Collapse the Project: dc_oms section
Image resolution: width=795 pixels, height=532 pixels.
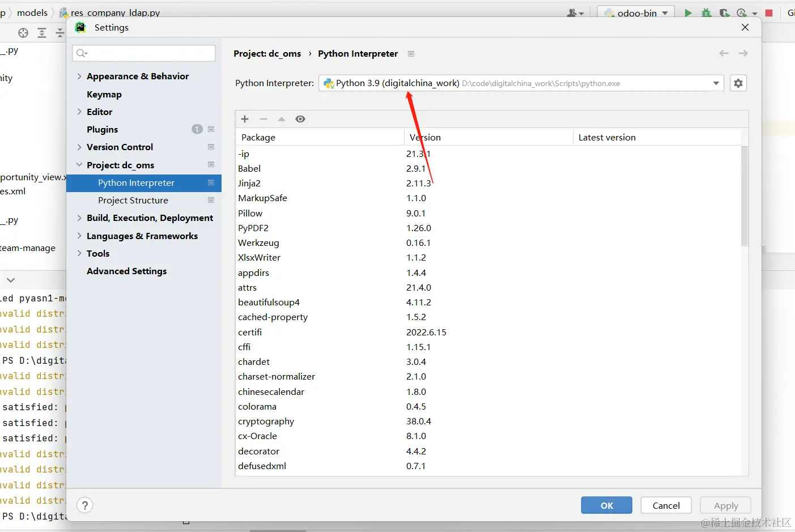[x=79, y=165]
